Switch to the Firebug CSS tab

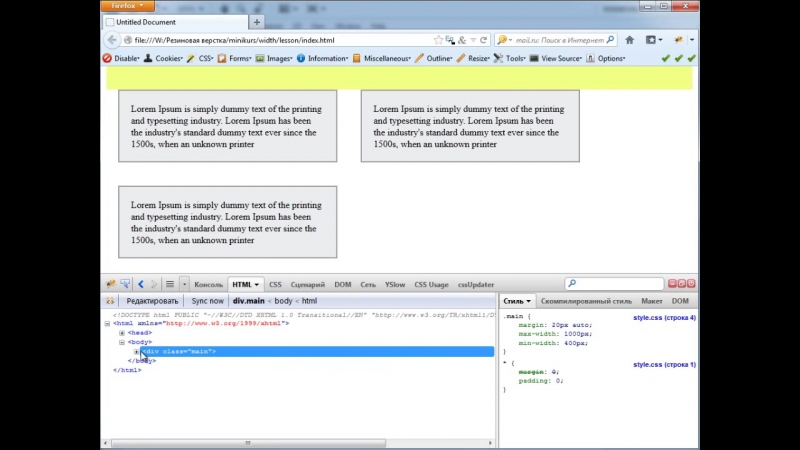tap(275, 285)
